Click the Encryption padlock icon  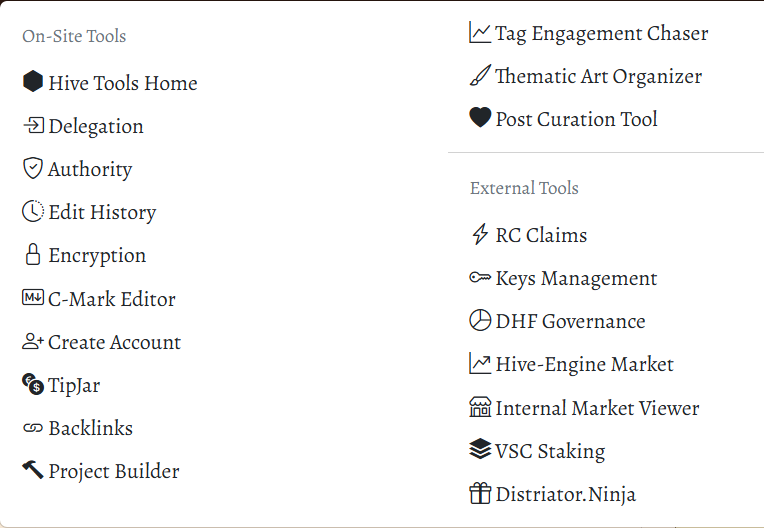pyautogui.click(x=33, y=254)
